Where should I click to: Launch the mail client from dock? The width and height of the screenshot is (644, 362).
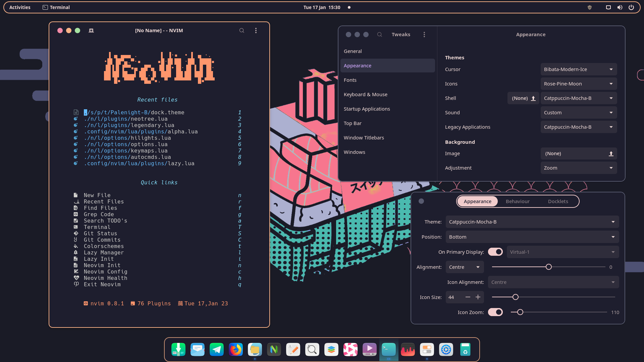tap(197, 350)
